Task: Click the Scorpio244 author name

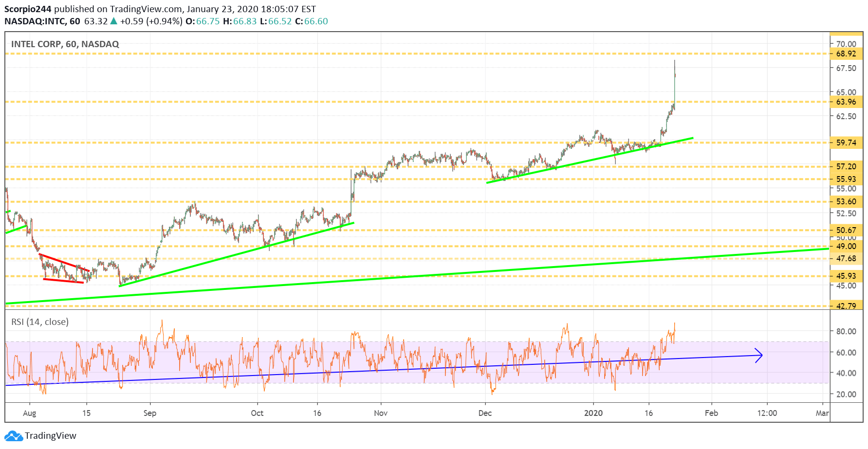Action: (x=28, y=9)
